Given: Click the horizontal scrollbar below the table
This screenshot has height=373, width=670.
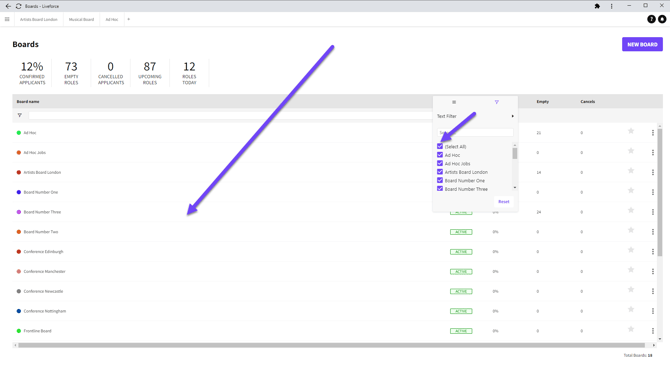Looking at the screenshot, I should click(331, 345).
